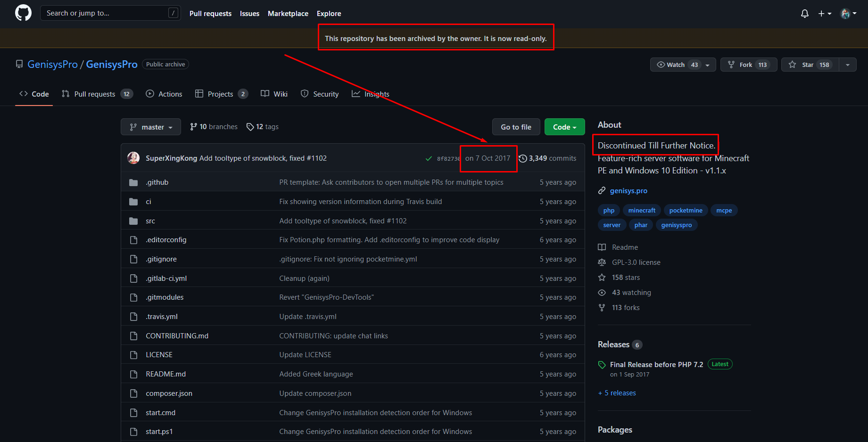The width and height of the screenshot is (868, 442).
Task: Open the .github folder
Action: (x=157, y=182)
